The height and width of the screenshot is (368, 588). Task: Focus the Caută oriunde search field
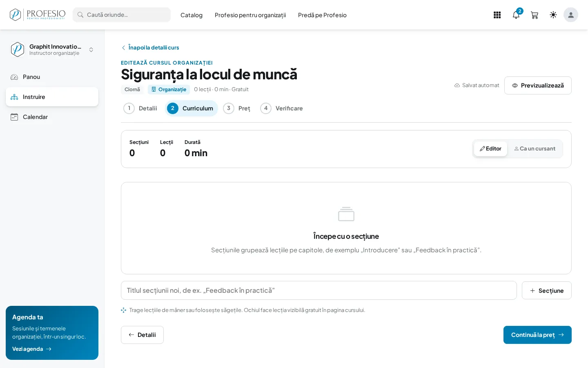[x=122, y=15]
